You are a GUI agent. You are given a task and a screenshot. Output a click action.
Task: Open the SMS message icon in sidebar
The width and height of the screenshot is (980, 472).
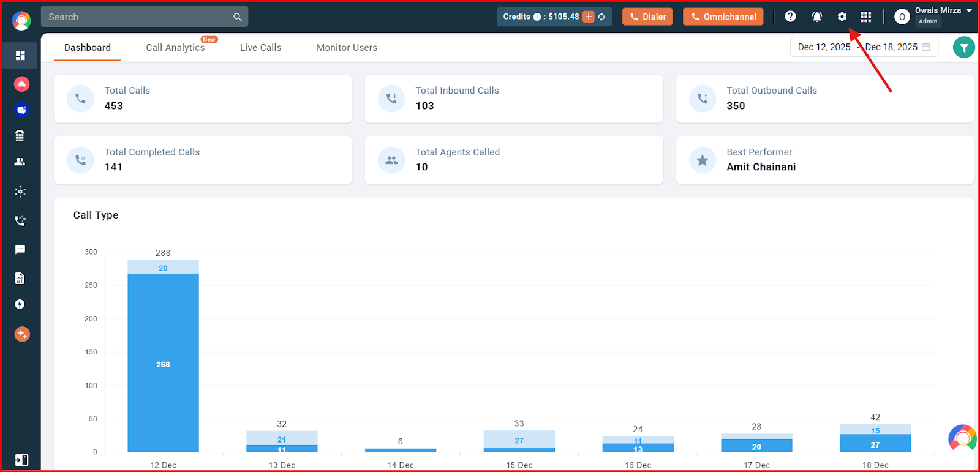(x=20, y=249)
